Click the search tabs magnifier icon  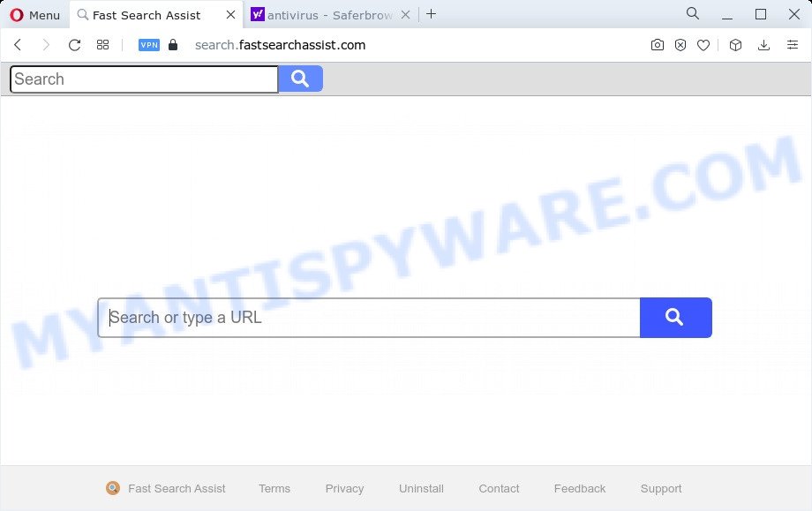[692, 13]
